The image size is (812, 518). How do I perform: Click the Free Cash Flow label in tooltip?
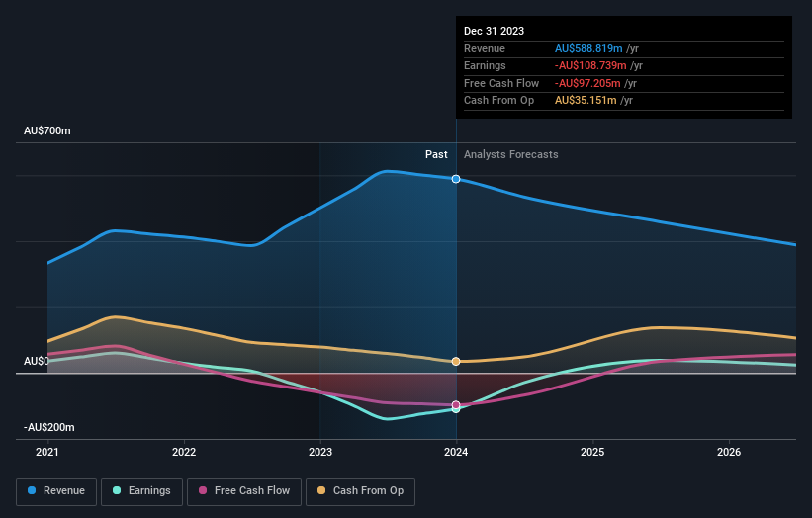501,83
